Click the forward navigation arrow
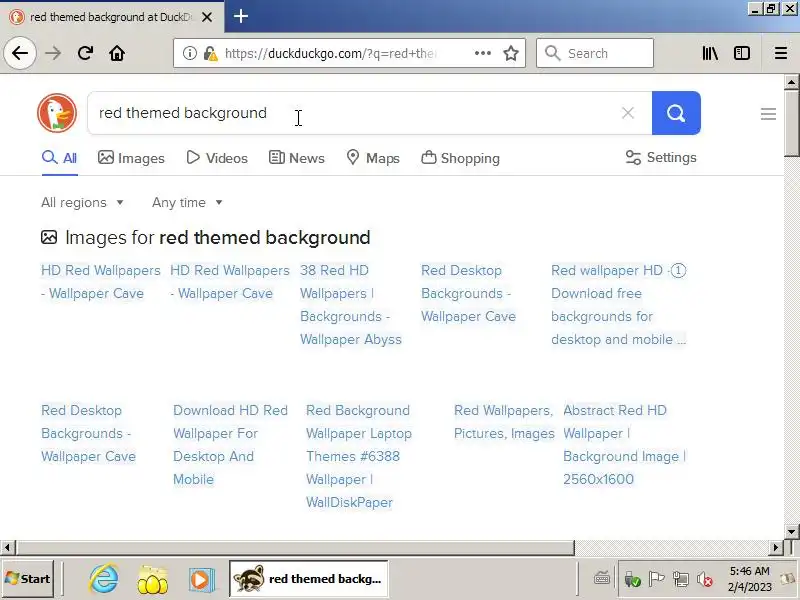 coord(53,53)
